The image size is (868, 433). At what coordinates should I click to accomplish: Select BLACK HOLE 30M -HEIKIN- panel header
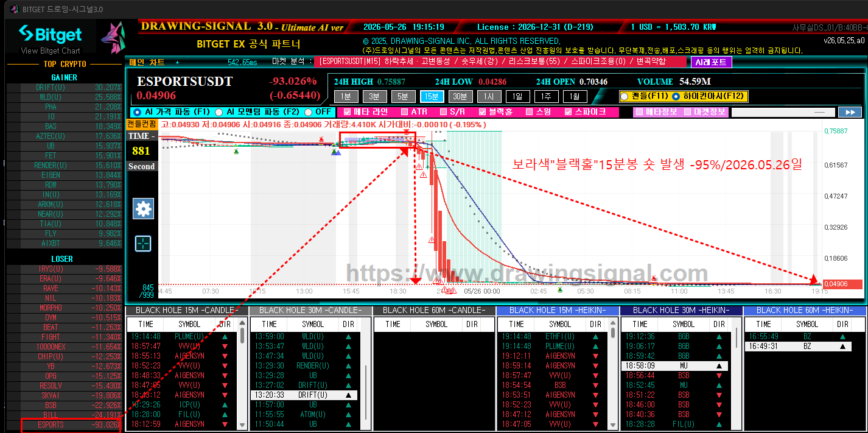[x=681, y=311]
